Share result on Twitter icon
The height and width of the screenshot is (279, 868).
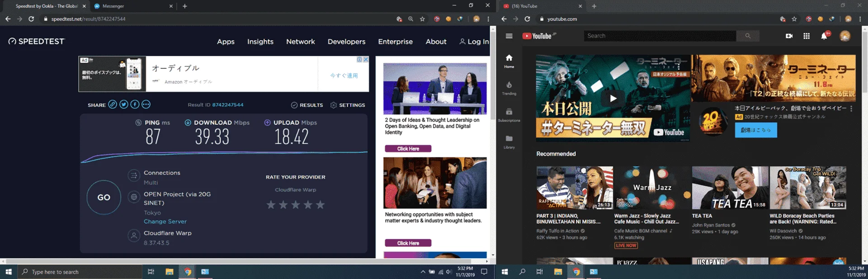[x=123, y=104]
